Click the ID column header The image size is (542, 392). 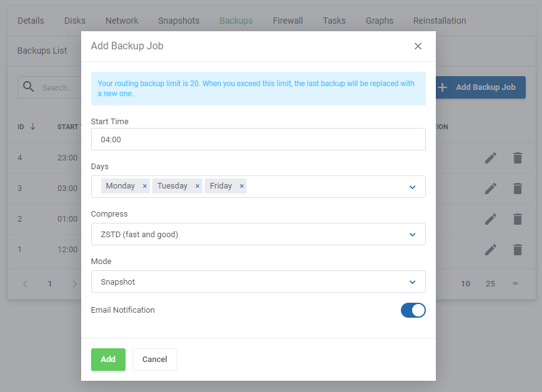(21, 127)
